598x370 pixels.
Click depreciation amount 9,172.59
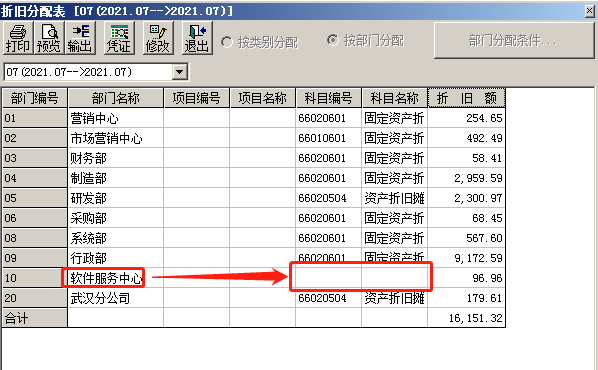pyautogui.click(x=466, y=258)
